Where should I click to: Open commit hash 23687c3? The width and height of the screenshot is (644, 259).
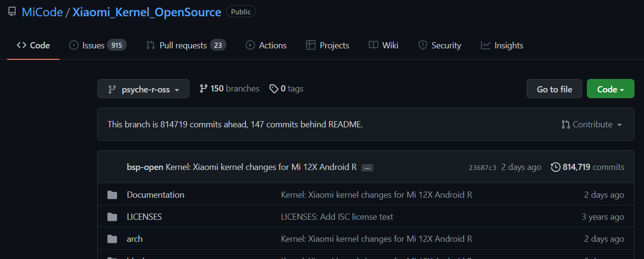pyautogui.click(x=482, y=168)
